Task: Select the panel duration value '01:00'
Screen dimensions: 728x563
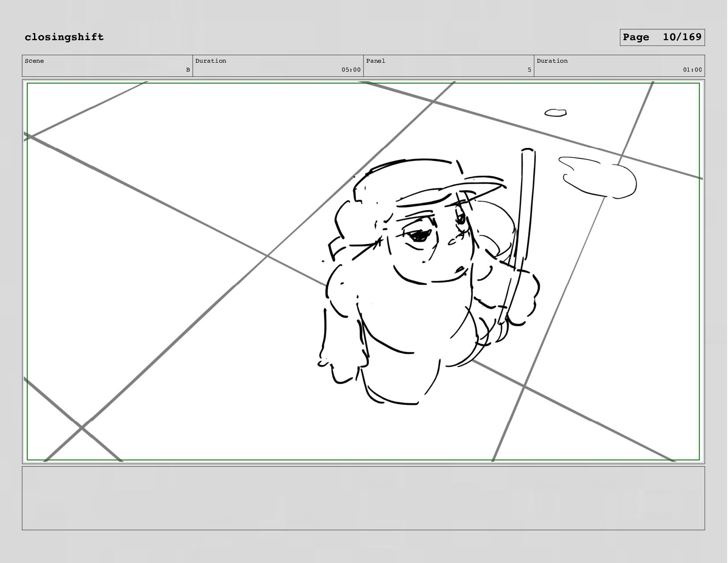Action: point(692,70)
